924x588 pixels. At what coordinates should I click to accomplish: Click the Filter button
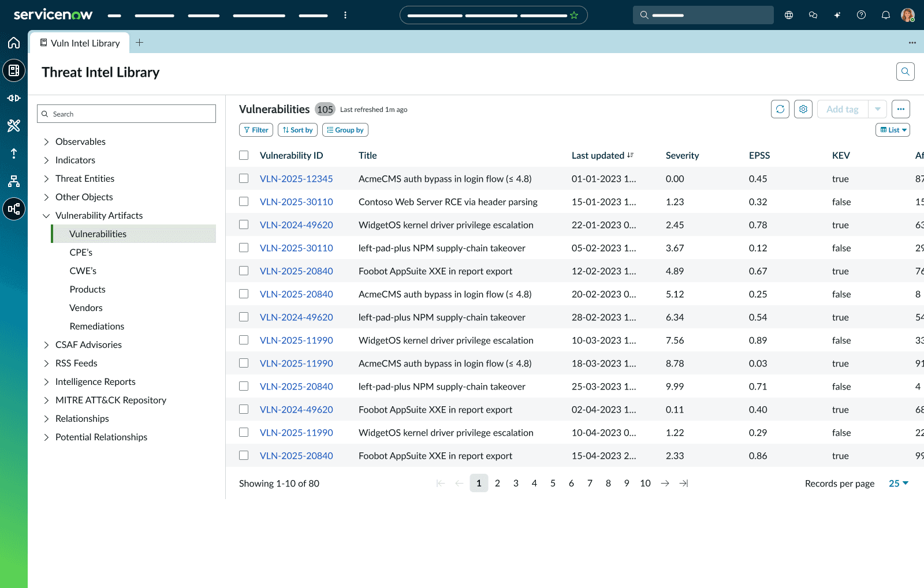click(256, 130)
